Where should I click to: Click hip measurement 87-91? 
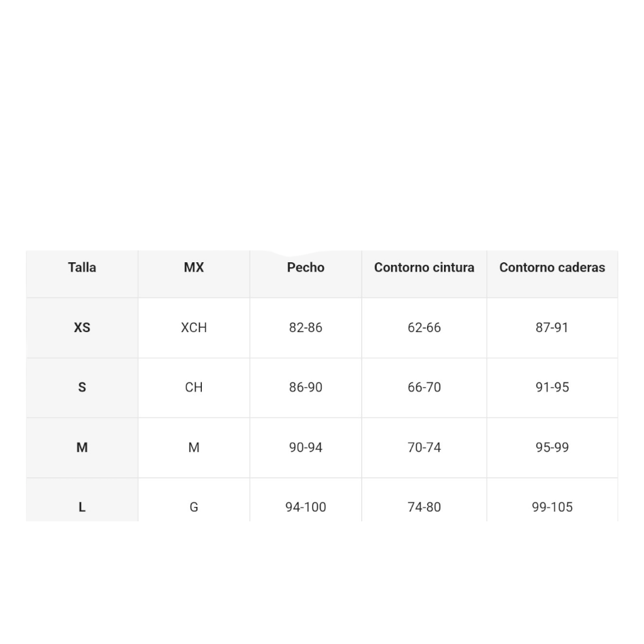[552, 328]
